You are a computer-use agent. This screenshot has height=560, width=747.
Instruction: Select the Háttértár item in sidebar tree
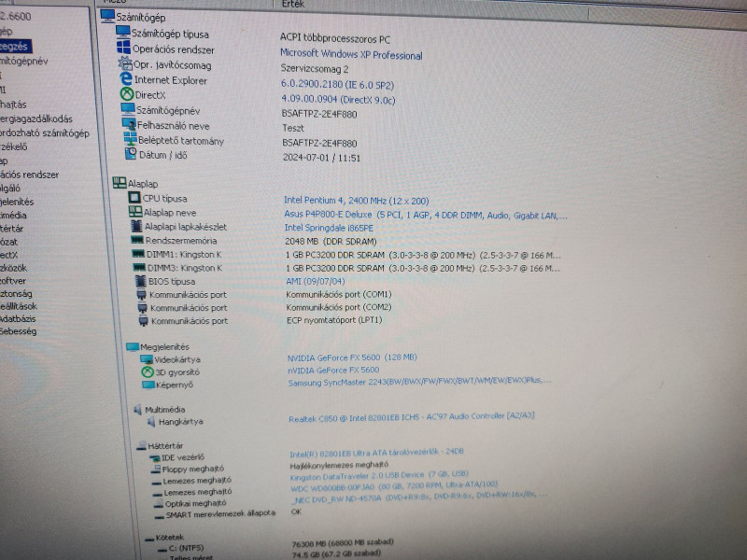click(12, 229)
